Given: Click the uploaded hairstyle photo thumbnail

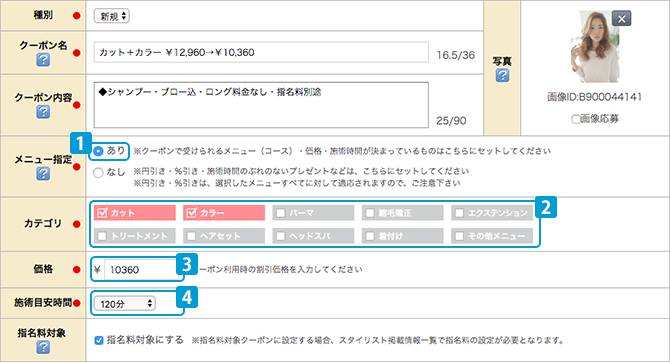Looking at the screenshot, I should pyautogui.click(x=595, y=47).
